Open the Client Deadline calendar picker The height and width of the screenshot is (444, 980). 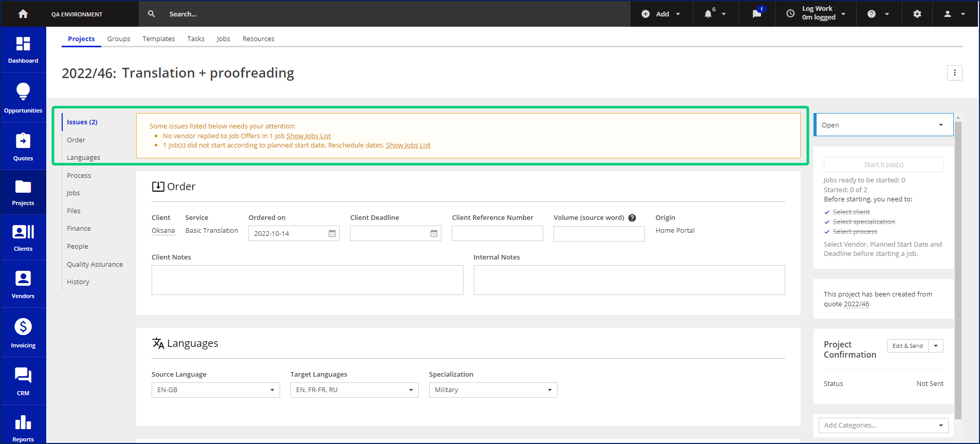[434, 233]
